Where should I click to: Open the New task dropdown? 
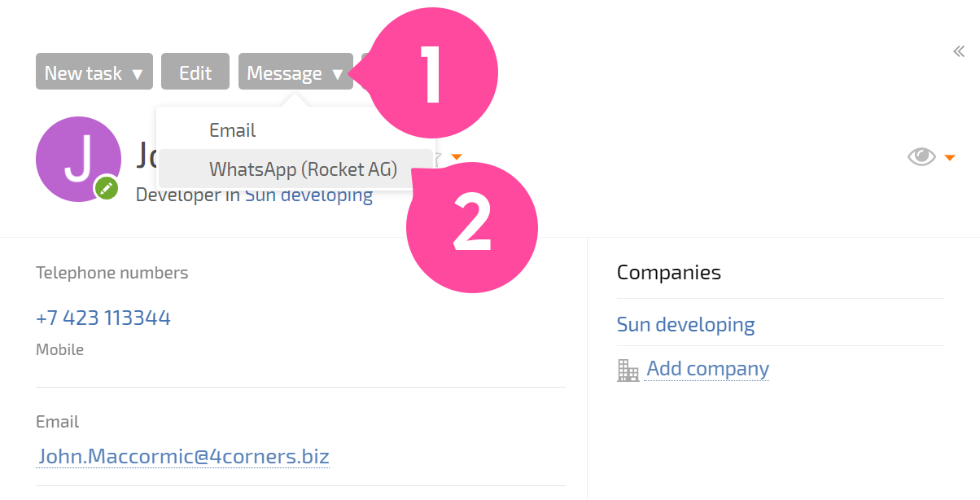pos(94,72)
